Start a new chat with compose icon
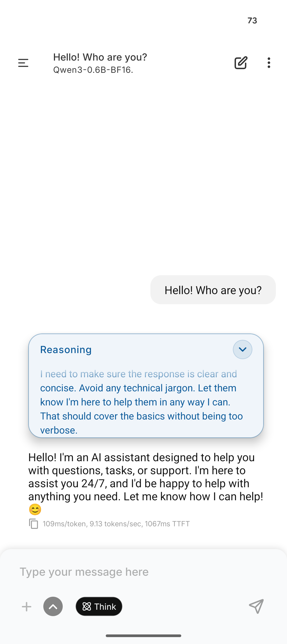The height and width of the screenshot is (644, 287). (x=241, y=63)
